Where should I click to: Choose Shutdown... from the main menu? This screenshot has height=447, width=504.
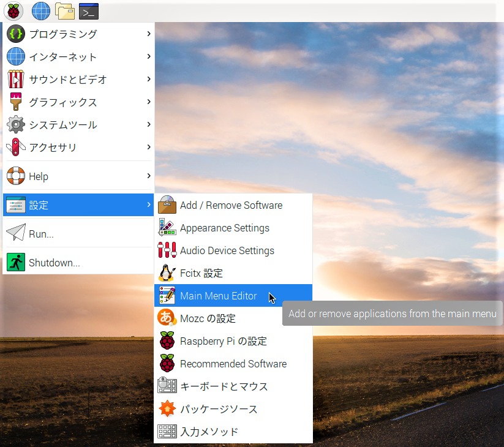(x=78, y=262)
